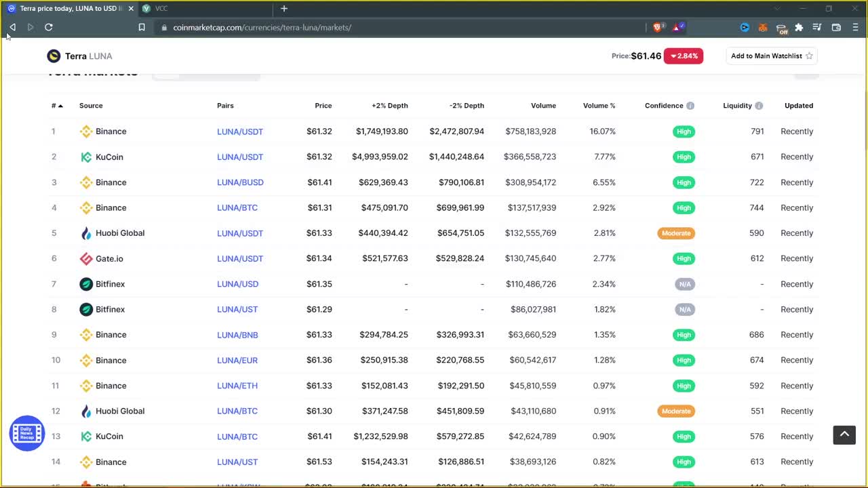This screenshot has width=868, height=488.
Task: Click the red -2.84% price change badge
Action: point(684,56)
